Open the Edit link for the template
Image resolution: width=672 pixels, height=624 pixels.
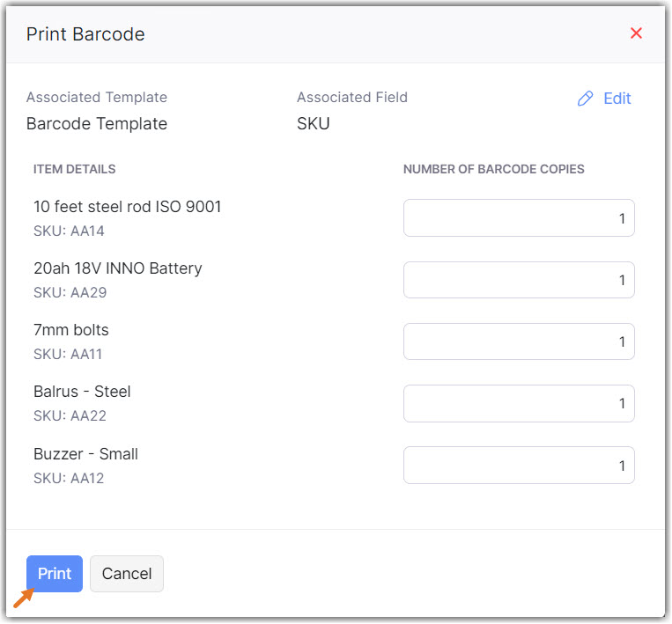(x=617, y=99)
